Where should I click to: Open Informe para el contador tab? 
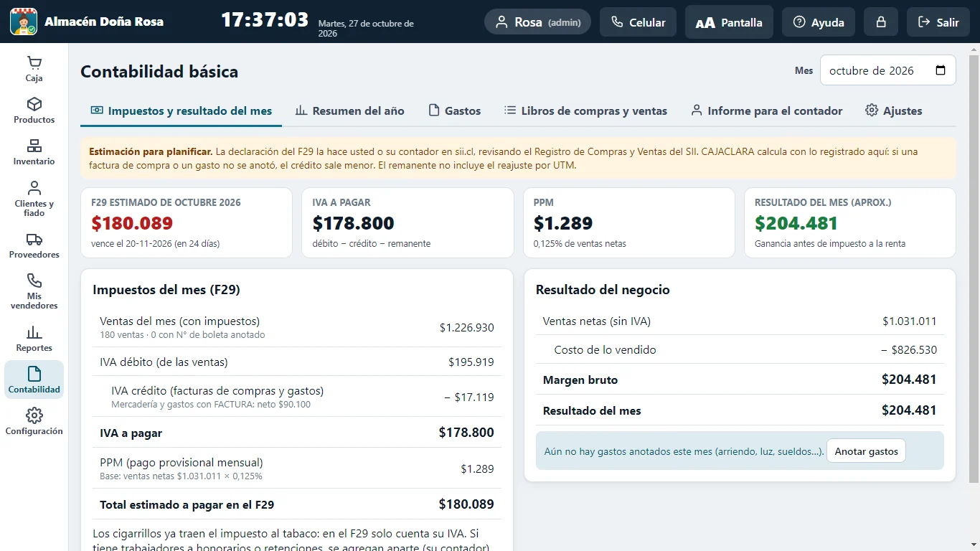(766, 110)
